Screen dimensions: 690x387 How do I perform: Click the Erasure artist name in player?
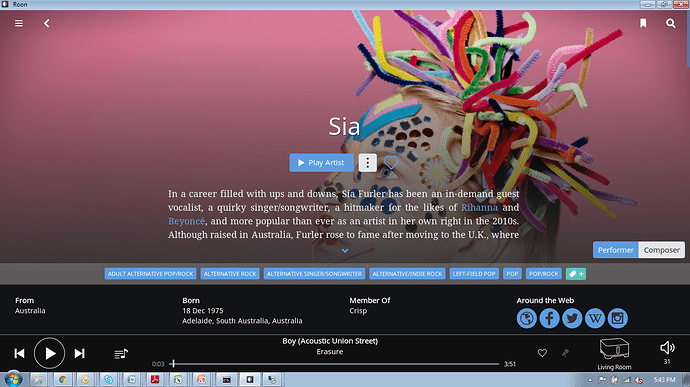tap(330, 352)
